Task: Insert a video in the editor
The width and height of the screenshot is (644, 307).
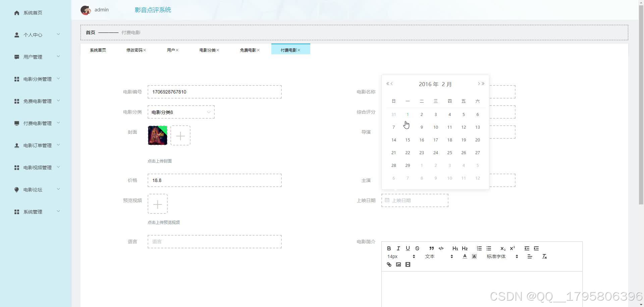Action: tap(408, 264)
